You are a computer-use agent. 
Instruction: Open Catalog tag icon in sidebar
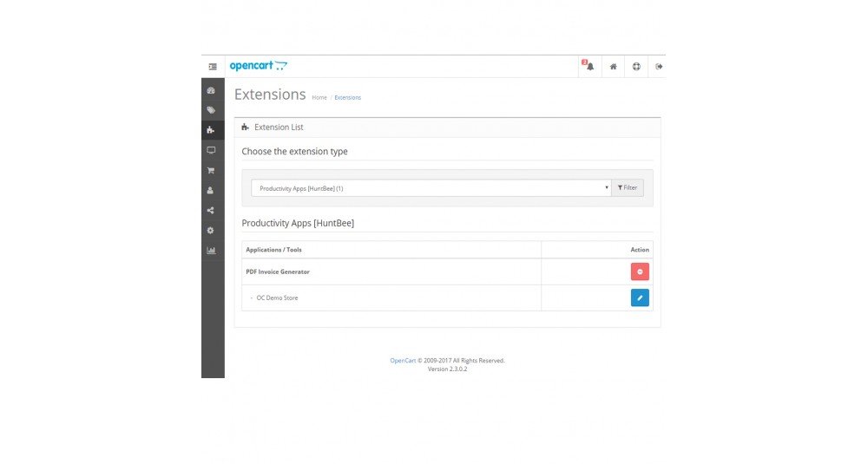[211, 110]
